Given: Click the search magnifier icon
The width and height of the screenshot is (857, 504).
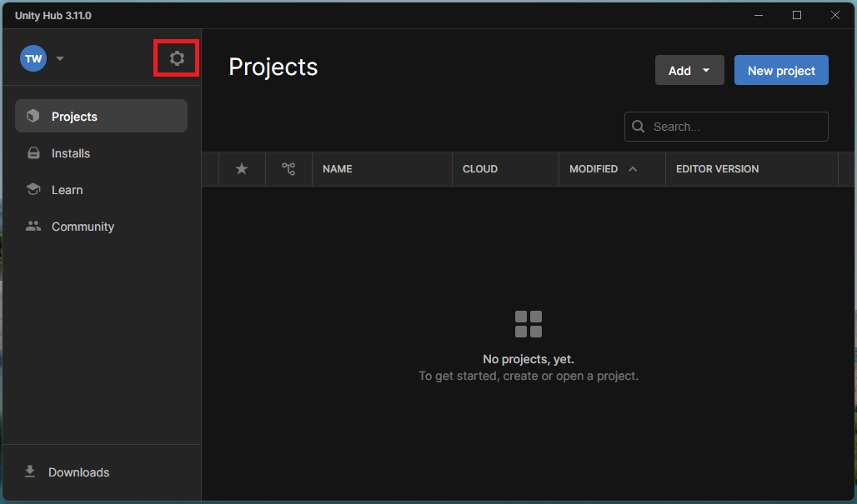Looking at the screenshot, I should click(638, 127).
